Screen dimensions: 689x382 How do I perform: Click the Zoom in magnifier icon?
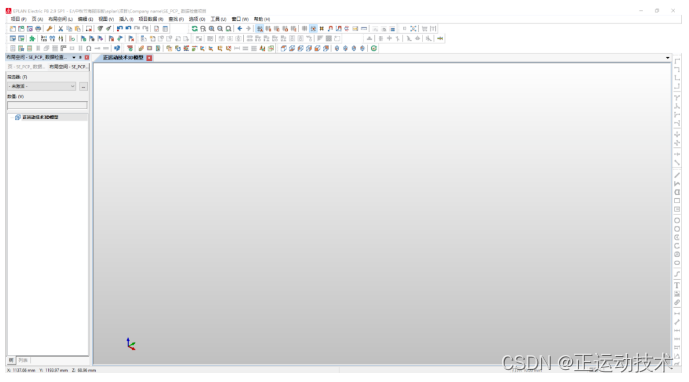tap(212, 29)
